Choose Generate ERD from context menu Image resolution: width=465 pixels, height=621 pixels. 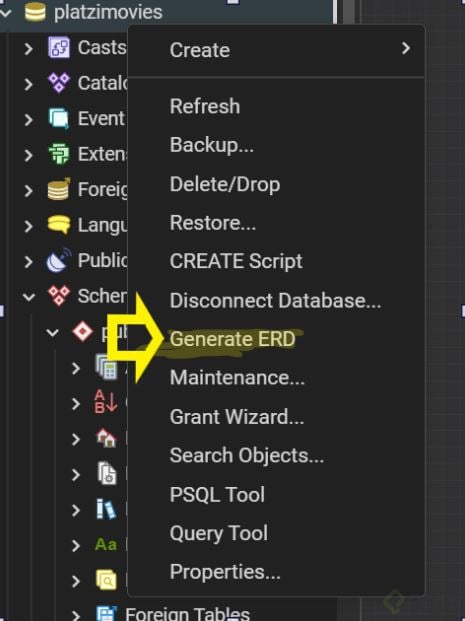coord(232,339)
